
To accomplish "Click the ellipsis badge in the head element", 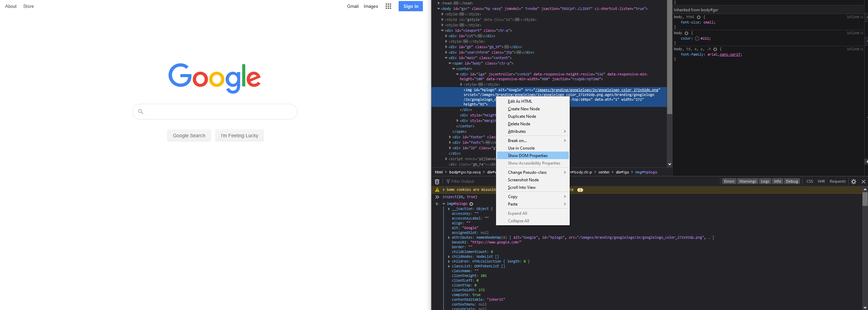I will coord(456,3).
